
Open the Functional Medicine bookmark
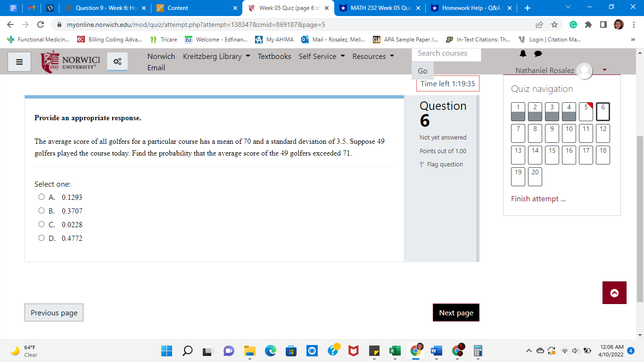pyautogui.click(x=38, y=40)
